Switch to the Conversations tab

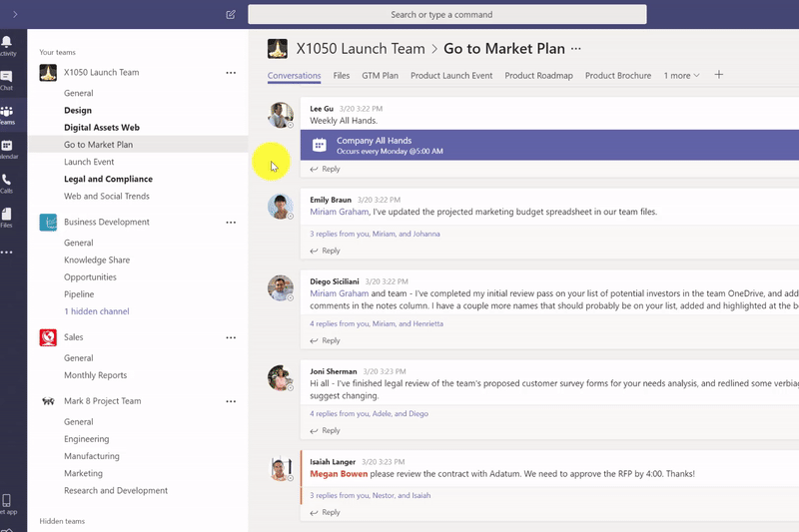(294, 75)
